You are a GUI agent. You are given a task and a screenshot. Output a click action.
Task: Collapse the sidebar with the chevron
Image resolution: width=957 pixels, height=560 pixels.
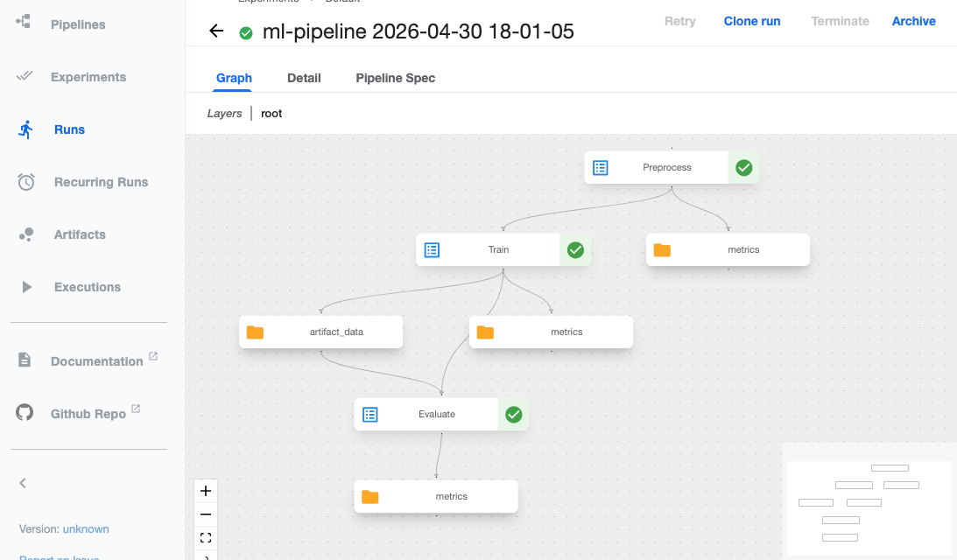tap(23, 483)
